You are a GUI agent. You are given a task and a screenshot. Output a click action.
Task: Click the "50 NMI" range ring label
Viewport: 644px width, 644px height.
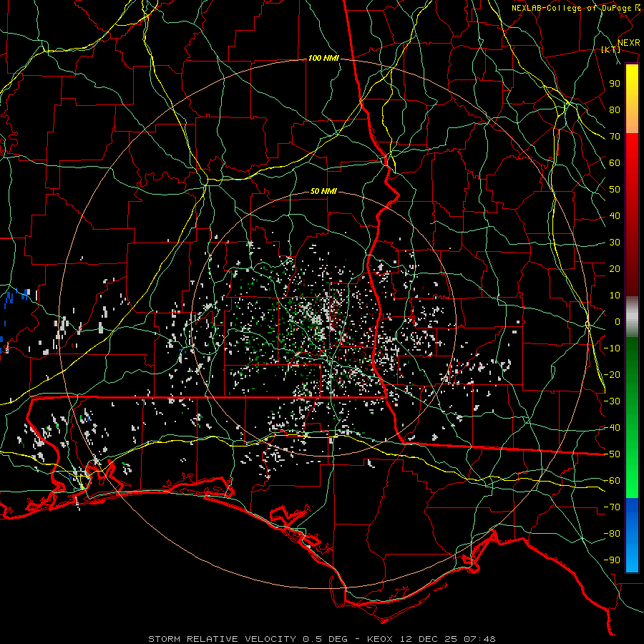tap(323, 191)
